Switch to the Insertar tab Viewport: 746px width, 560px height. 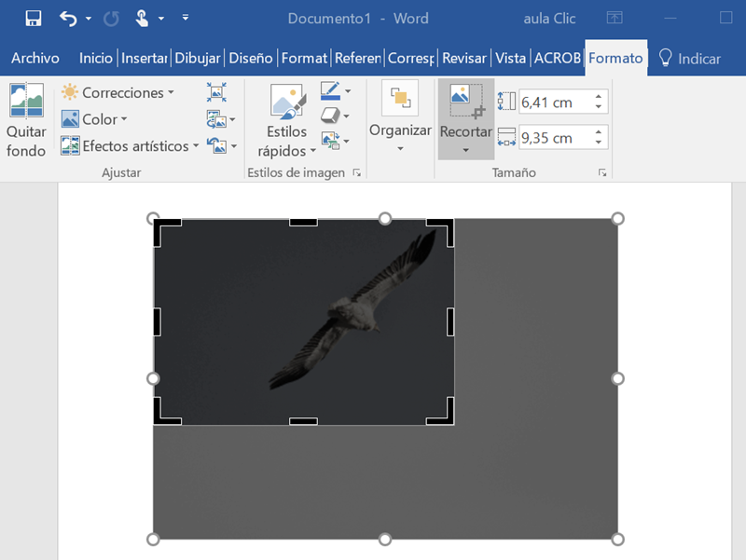144,58
